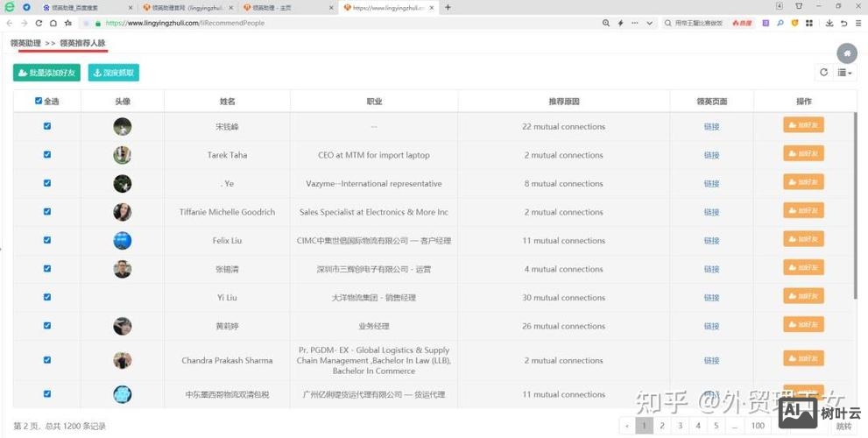
Task: Go to pagination page 2
Action: (x=662, y=426)
